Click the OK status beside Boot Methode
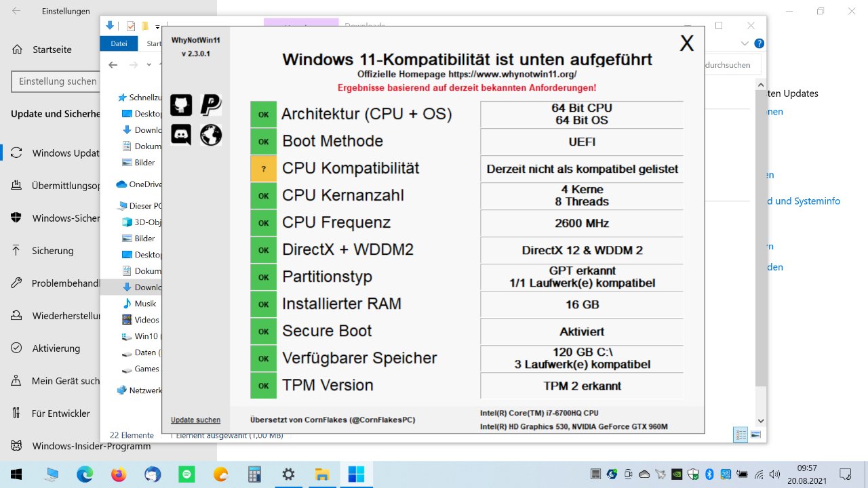The height and width of the screenshot is (488, 868). [264, 142]
